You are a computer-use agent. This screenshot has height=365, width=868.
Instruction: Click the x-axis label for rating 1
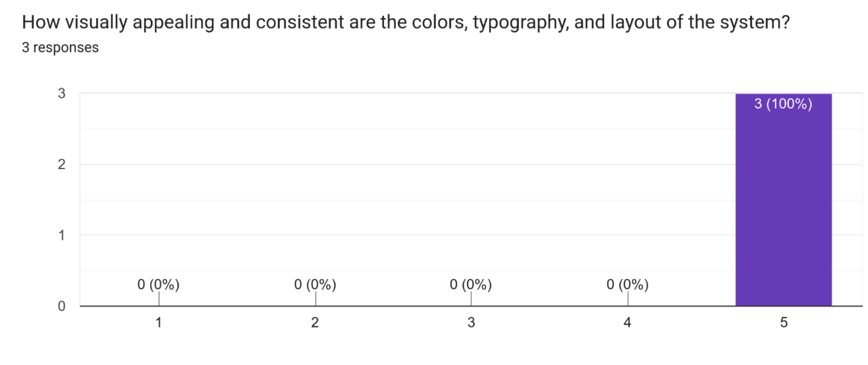point(159,322)
